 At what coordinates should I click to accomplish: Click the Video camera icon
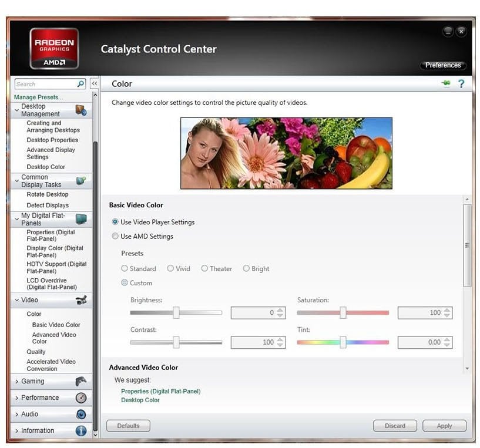click(x=81, y=300)
